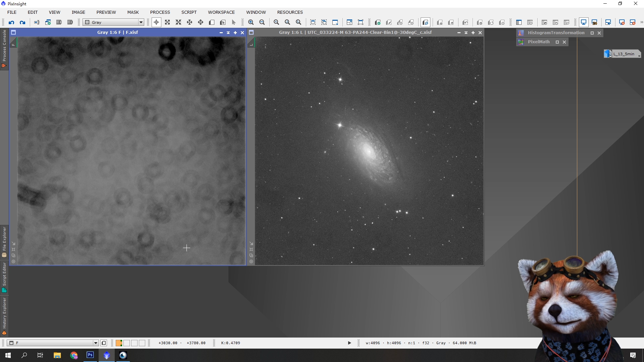Select the second workspace swatch
The width and height of the screenshot is (644, 362).
coord(126,343)
